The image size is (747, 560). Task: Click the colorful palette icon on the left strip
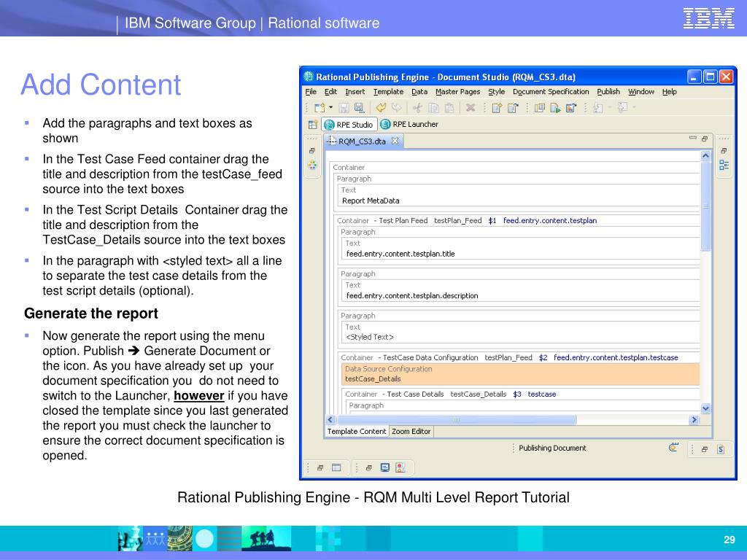point(312,165)
